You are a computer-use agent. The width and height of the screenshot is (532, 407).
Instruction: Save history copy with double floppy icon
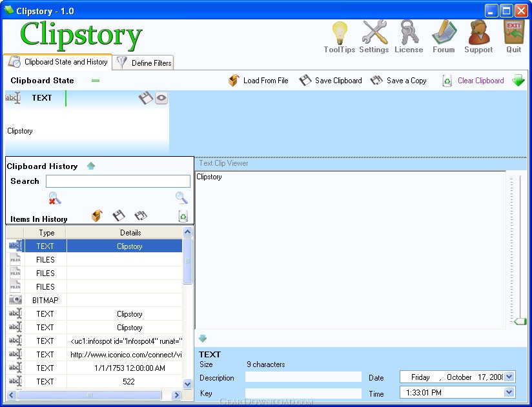coord(141,215)
